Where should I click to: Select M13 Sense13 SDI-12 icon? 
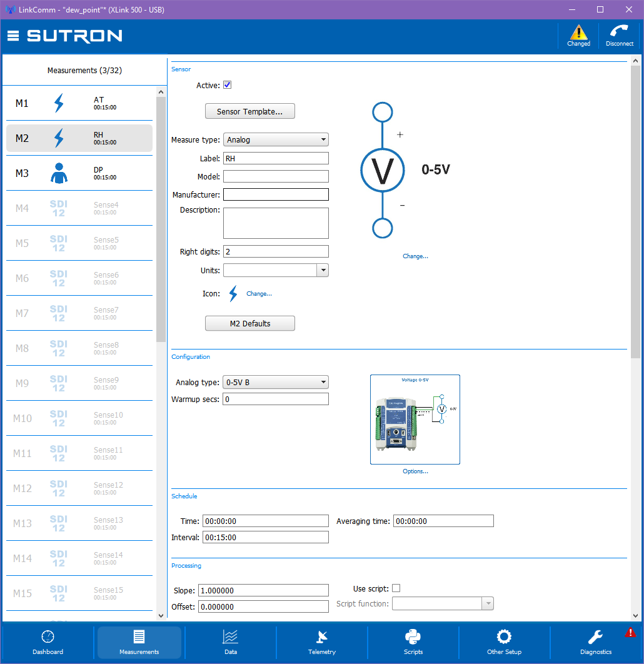(58, 523)
